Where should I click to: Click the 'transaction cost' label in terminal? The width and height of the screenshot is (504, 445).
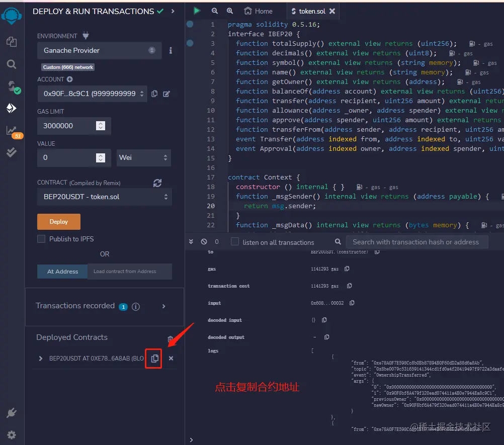[x=228, y=286]
